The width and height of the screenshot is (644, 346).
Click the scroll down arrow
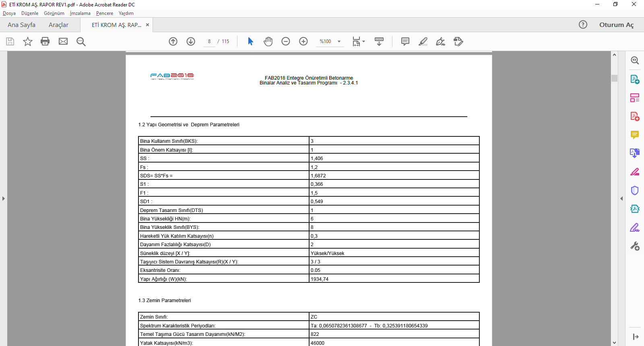[x=614, y=343]
